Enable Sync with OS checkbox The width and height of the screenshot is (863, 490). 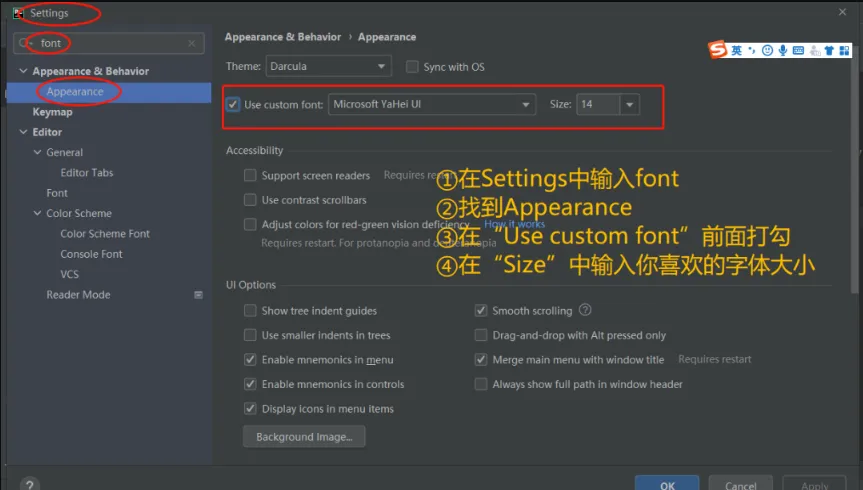(412, 67)
